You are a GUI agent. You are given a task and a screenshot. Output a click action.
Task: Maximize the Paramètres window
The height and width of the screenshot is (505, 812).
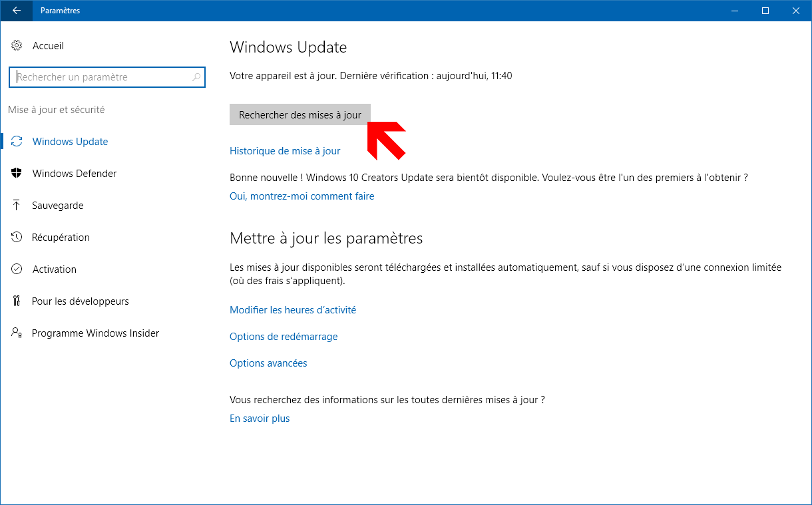tap(765, 11)
